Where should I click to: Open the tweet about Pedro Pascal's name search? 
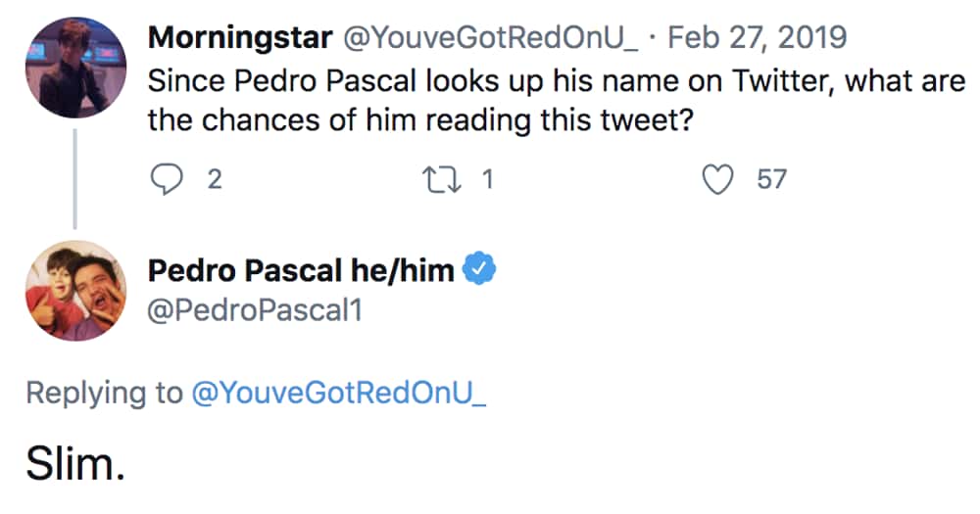pos(557,101)
